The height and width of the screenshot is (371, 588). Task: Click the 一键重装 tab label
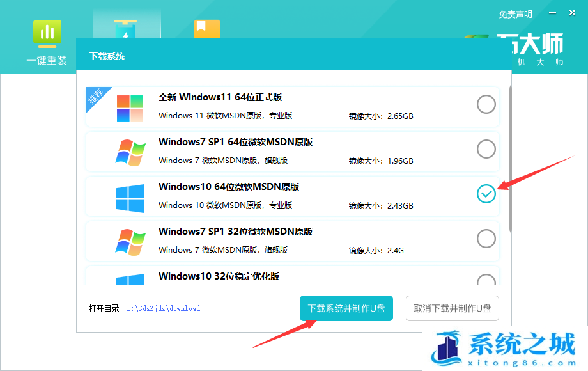[x=47, y=60]
